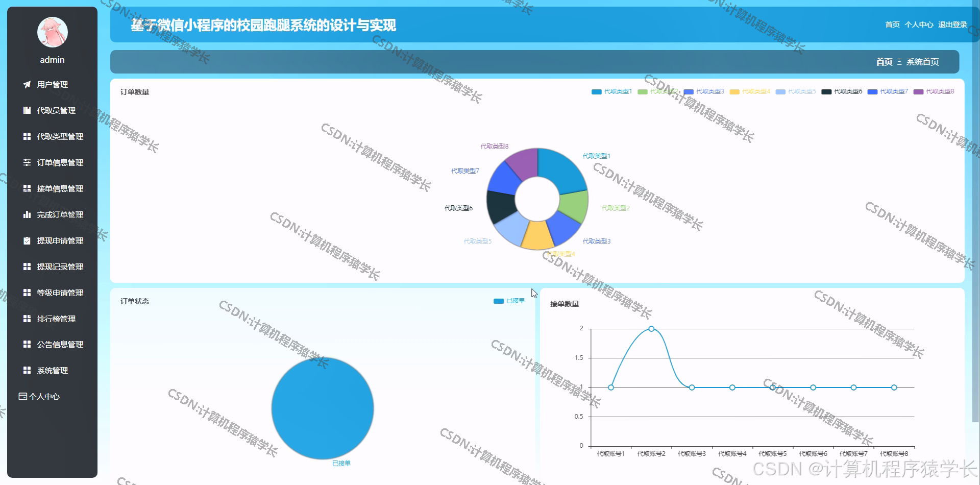Click the bar chart icon beside 完成订单管理
Screen dimensions: 980x485
[27, 214]
